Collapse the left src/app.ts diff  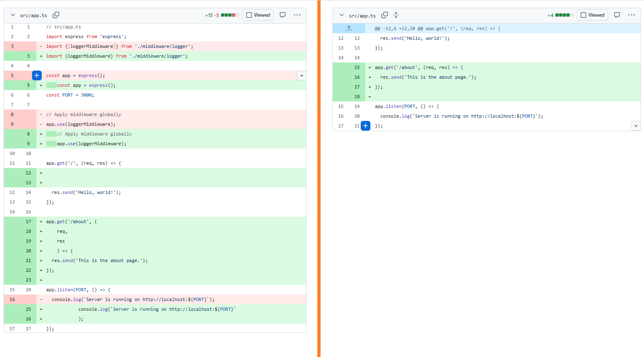click(13, 15)
